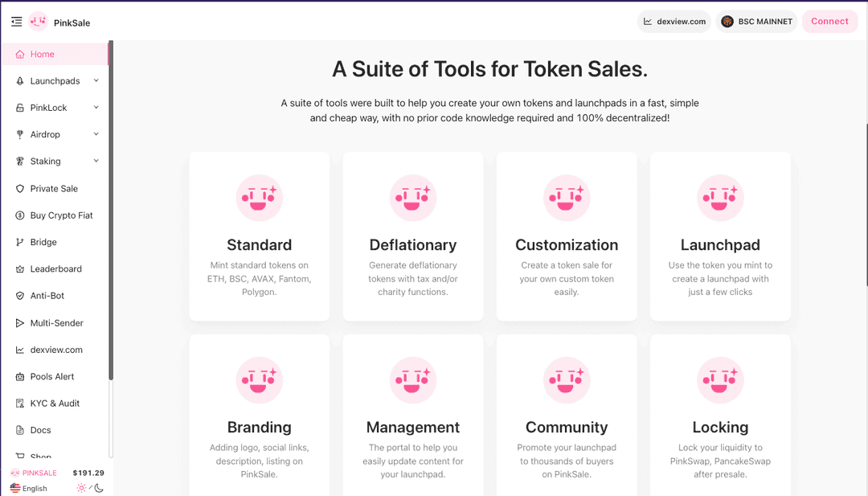Open the English language selector
Viewport: 868px width, 496px height.
point(31,487)
